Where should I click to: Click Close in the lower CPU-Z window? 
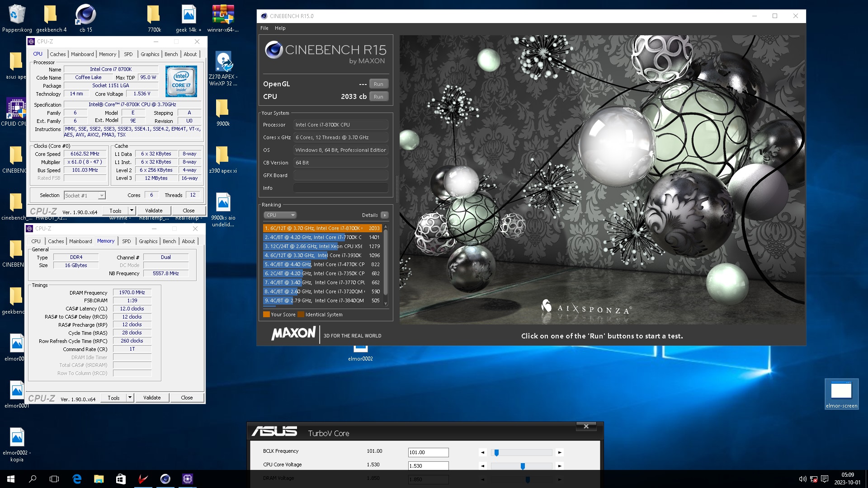(187, 398)
